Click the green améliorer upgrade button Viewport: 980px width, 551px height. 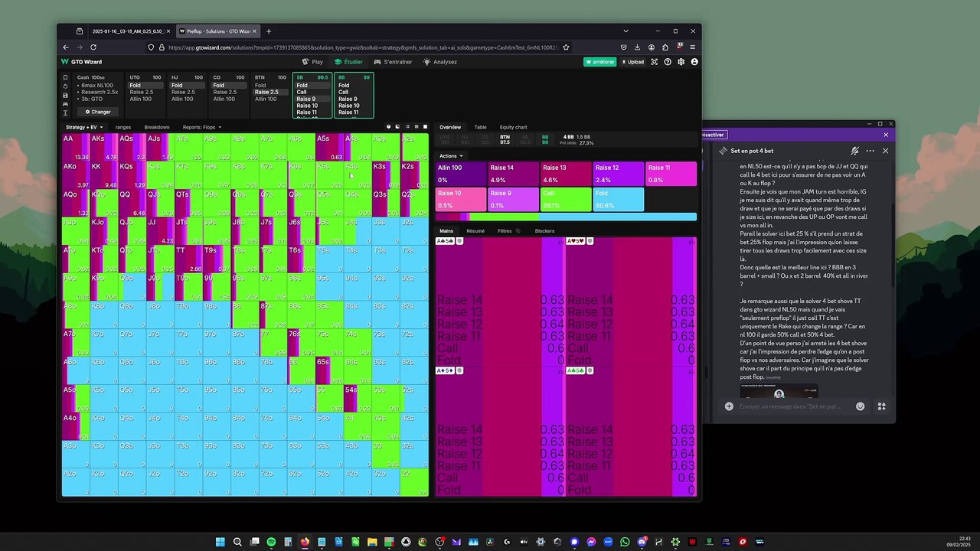click(599, 62)
